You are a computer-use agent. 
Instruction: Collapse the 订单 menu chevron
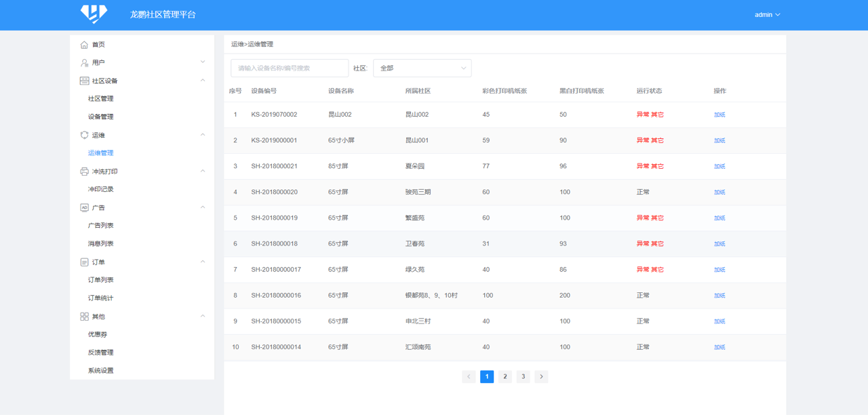point(203,261)
